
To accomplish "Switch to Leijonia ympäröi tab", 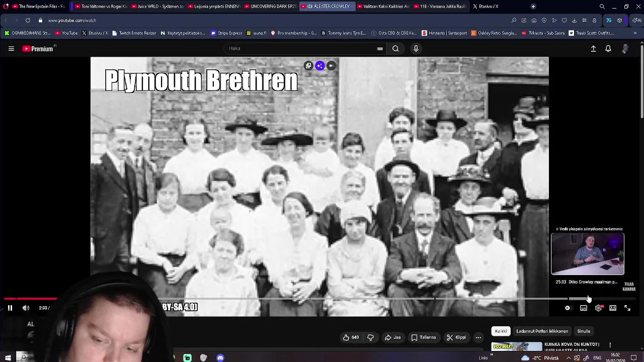I will coord(213,7).
